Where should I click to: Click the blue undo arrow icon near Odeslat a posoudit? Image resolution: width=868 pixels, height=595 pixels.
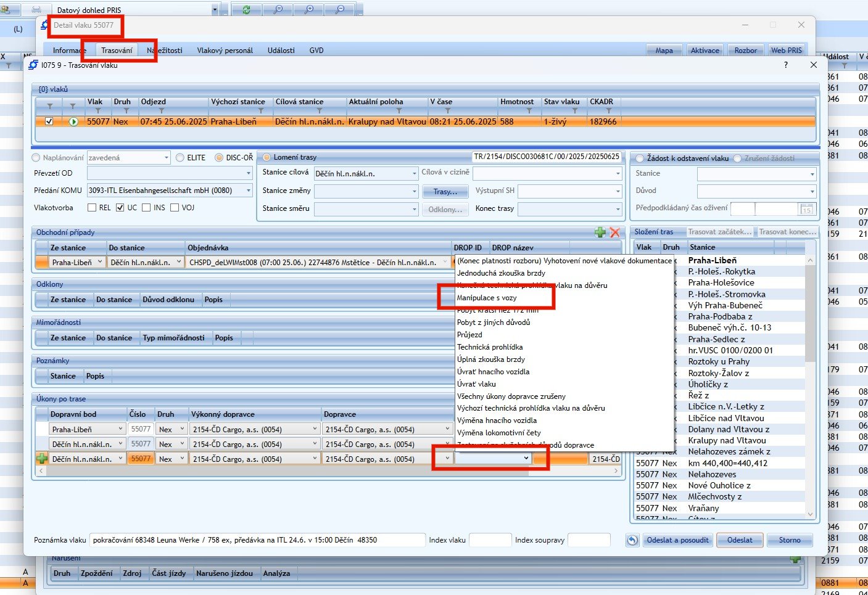tap(632, 540)
